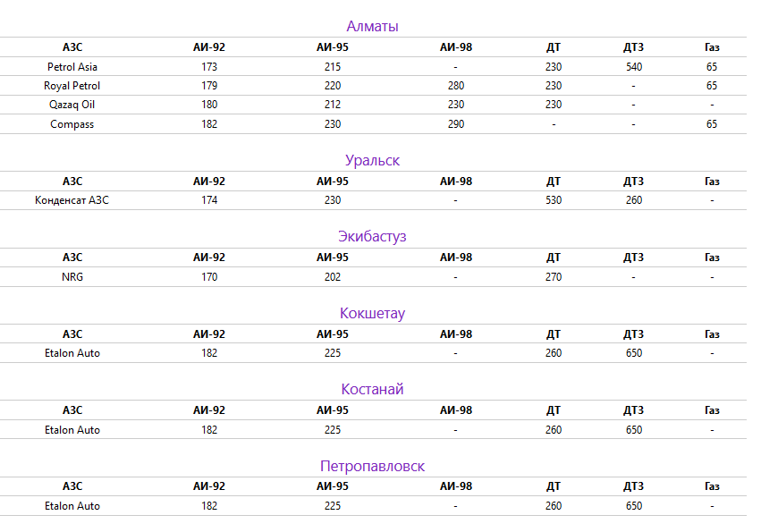Select the NRG station name
This screenshot has height=532, width=761.
tap(72, 277)
